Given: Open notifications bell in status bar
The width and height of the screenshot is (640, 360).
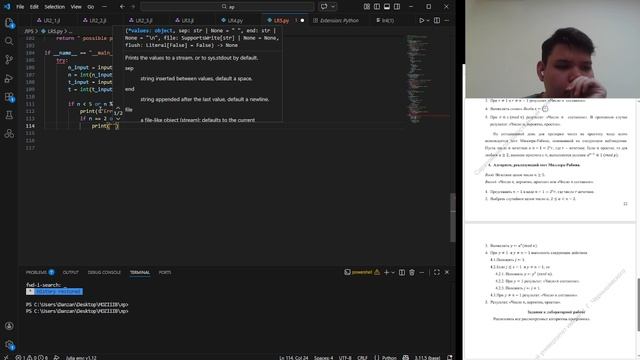Looking at the screenshot, I should pos(450,358).
